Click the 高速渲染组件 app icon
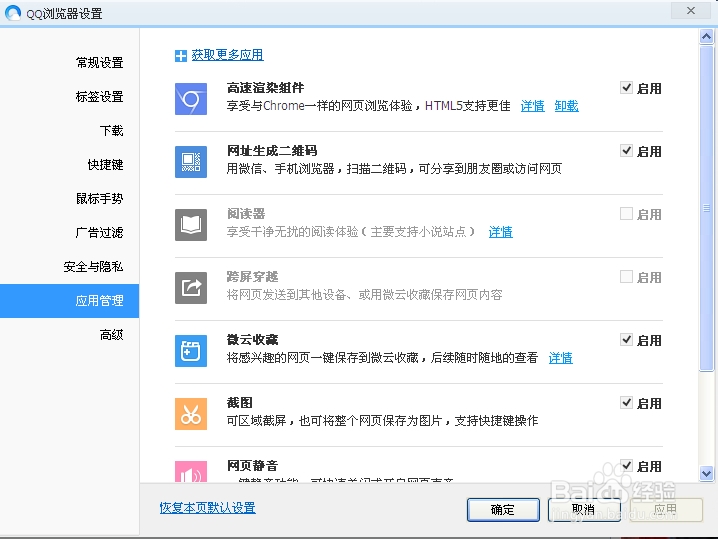This screenshot has width=718, height=539. click(x=191, y=98)
